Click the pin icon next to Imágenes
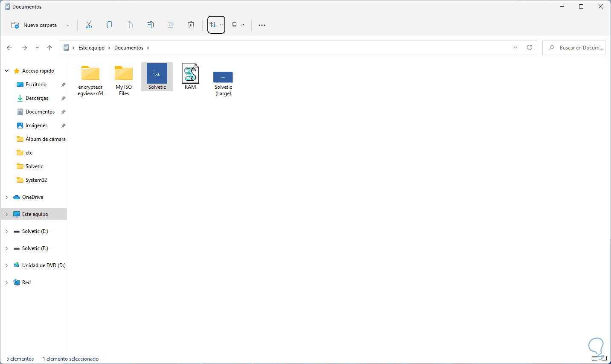 [63, 125]
